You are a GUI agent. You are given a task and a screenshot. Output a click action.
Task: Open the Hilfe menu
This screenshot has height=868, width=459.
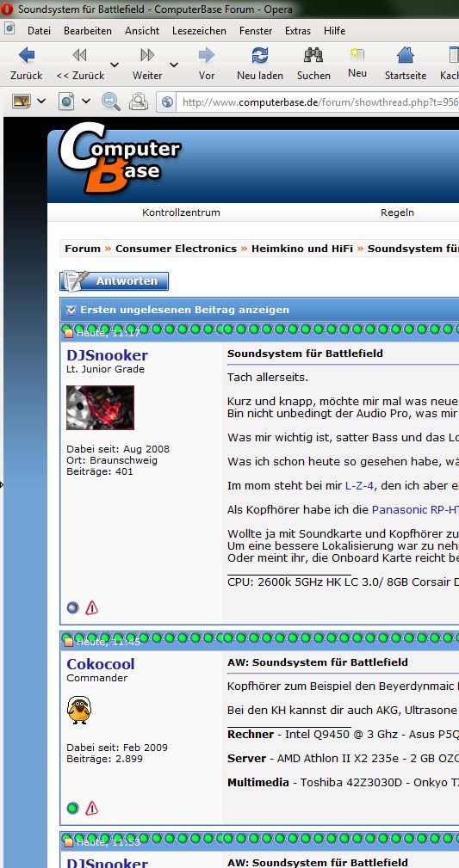point(334,31)
